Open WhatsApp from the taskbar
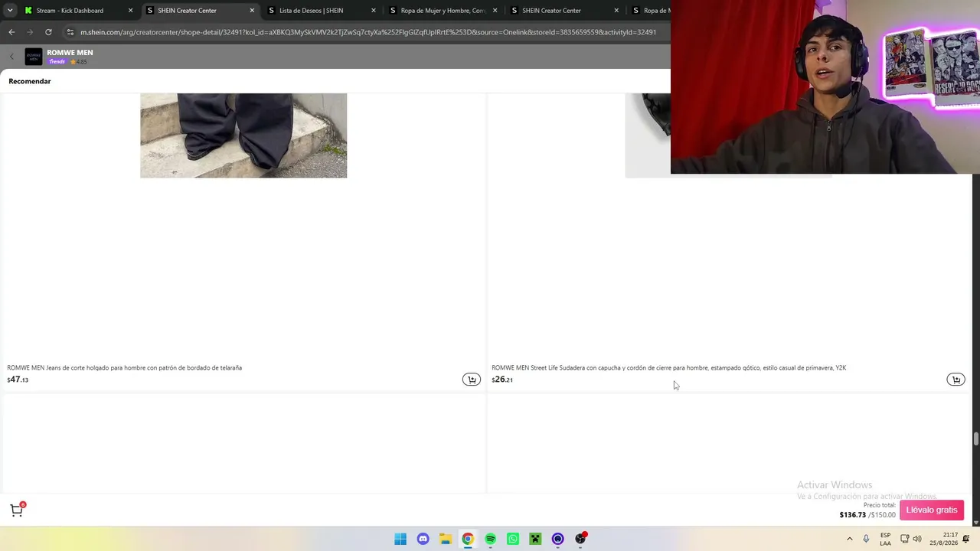The width and height of the screenshot is (980, 551). click(x=513, y=539)
